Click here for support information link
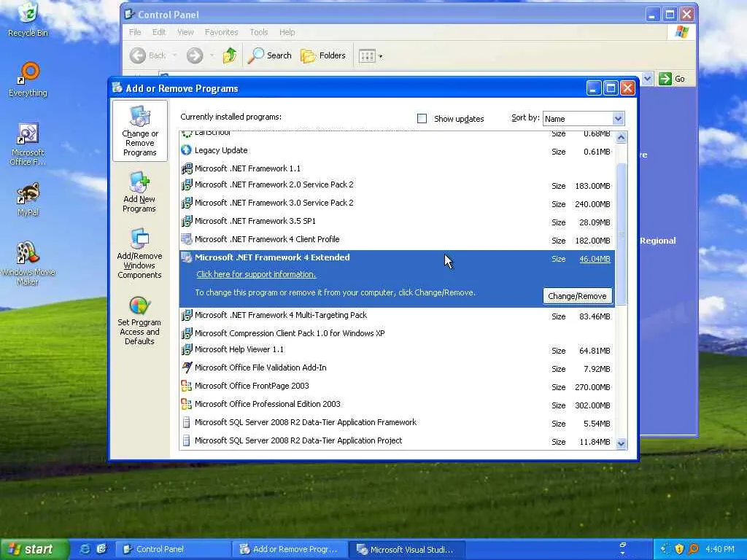Image resolution: width=747 pixels, height=560 pixels. pos(256,274)
